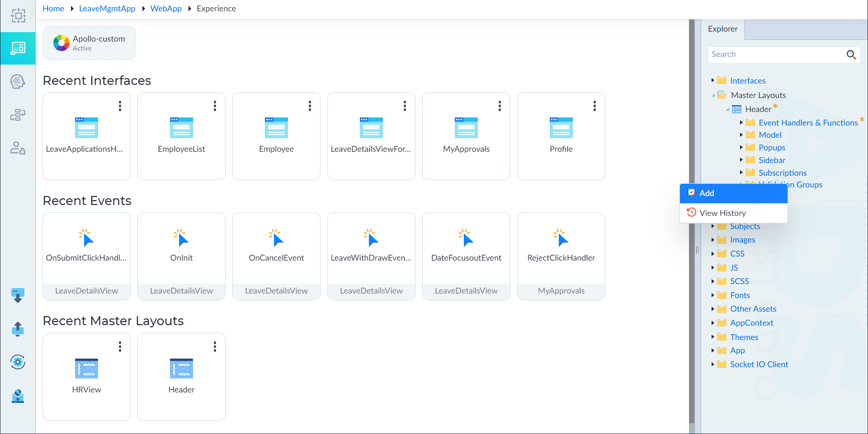Expand the Model folder arrow
The image size is (868, 434).
(x=741, y=135)
